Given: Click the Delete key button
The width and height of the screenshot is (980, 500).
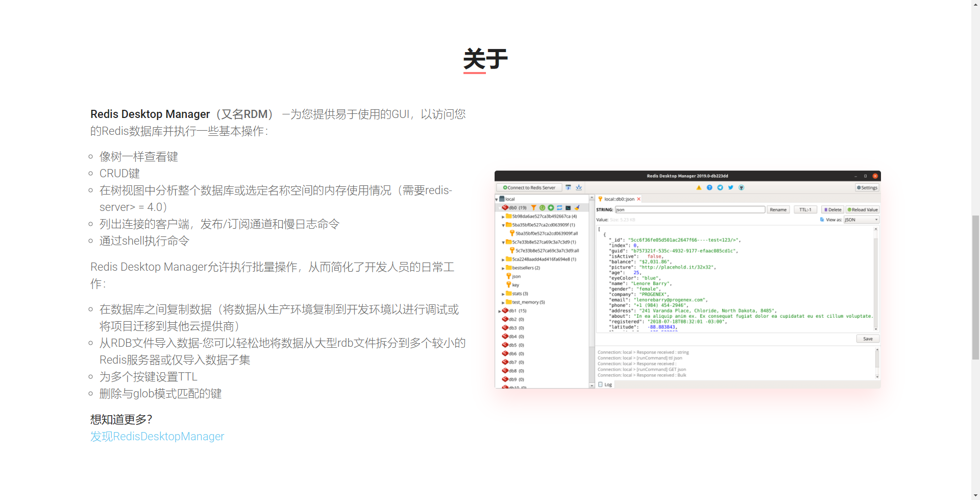Looking at the screenshot, I should pos(832,210).
